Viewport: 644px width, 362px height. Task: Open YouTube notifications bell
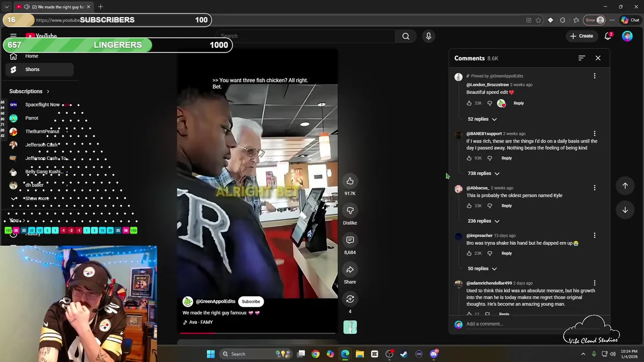tap(608, 36)
